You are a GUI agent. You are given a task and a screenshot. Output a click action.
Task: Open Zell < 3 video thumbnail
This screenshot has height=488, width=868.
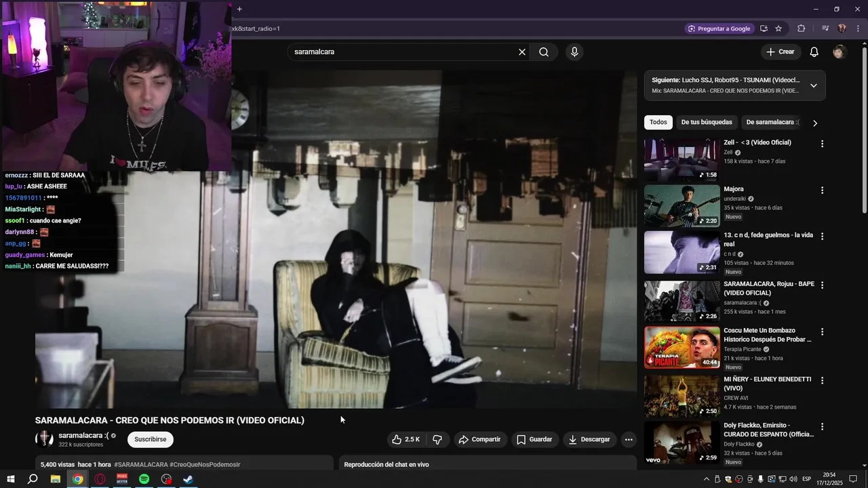point(682,159)
